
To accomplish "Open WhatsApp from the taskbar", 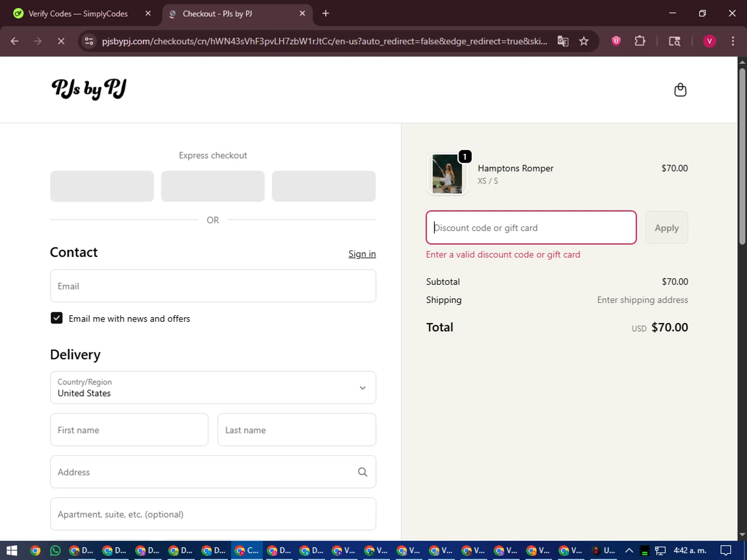I will coord(55,550).
